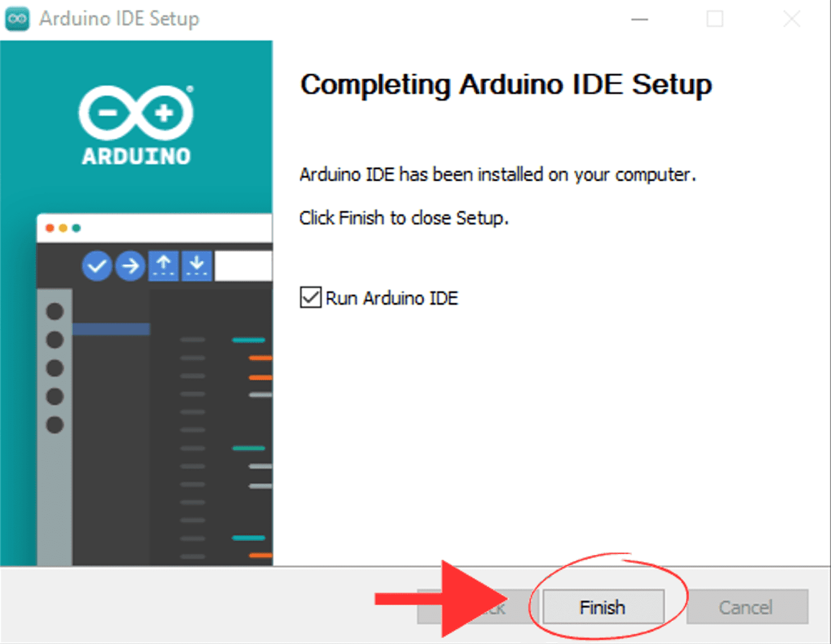Toggle the Run Arduino IDE checkbox

[311, 298]
